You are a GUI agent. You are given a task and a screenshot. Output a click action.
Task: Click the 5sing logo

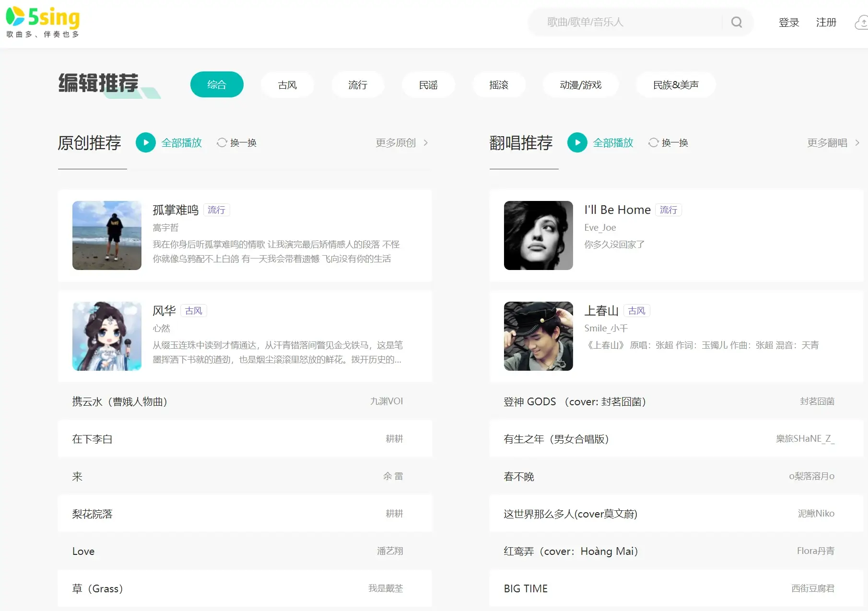coord(42,22)
